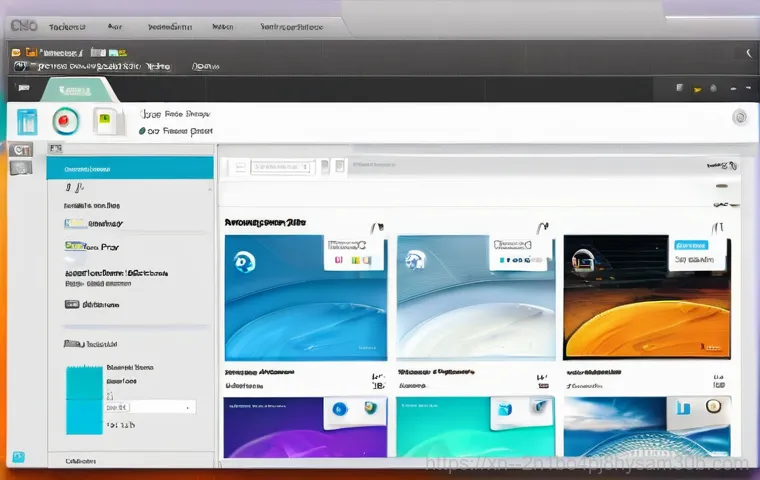Click the blue document icon in toolbar
Screen dimensions: 760x480
tap(27, 122)
